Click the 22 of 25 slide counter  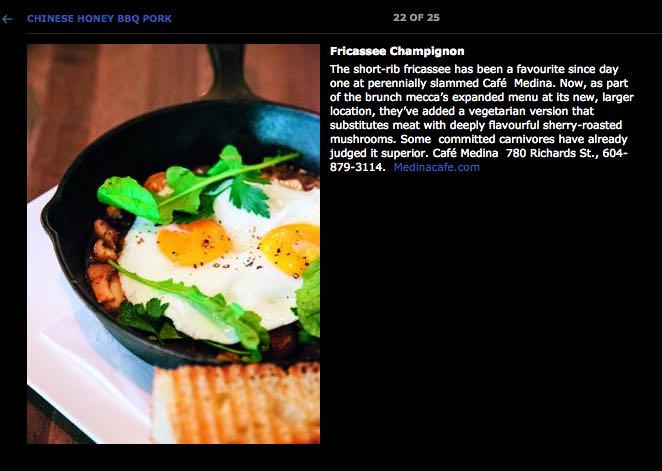pyautogui.click(x=416, y=18)
